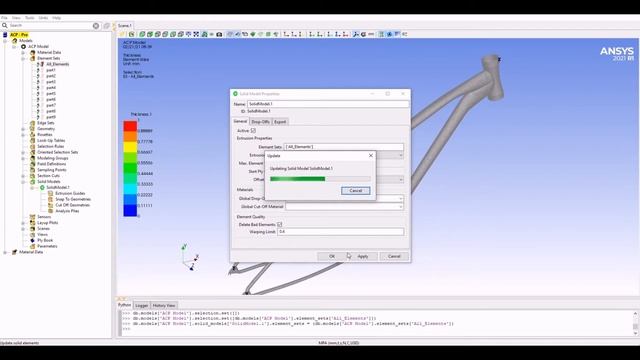The image size is (640, 360).
Task: Collapse the SolidModel.1 tree node
Action: 32,187
